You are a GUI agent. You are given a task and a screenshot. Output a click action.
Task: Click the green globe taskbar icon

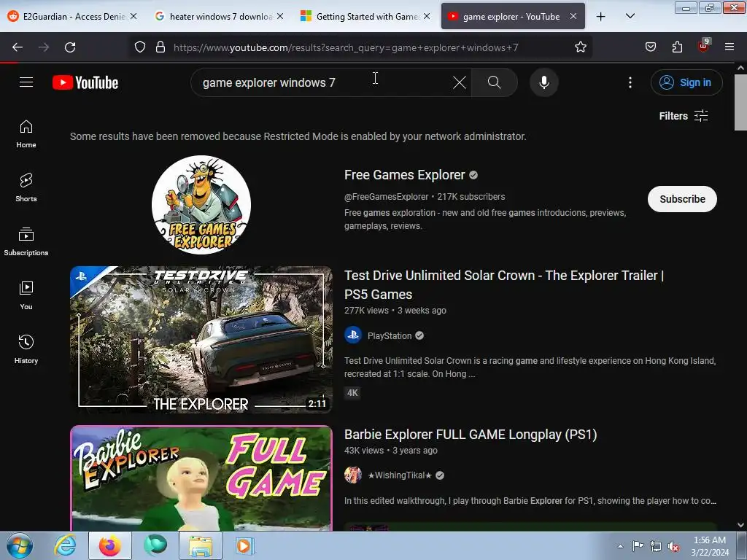coord(155,545)
